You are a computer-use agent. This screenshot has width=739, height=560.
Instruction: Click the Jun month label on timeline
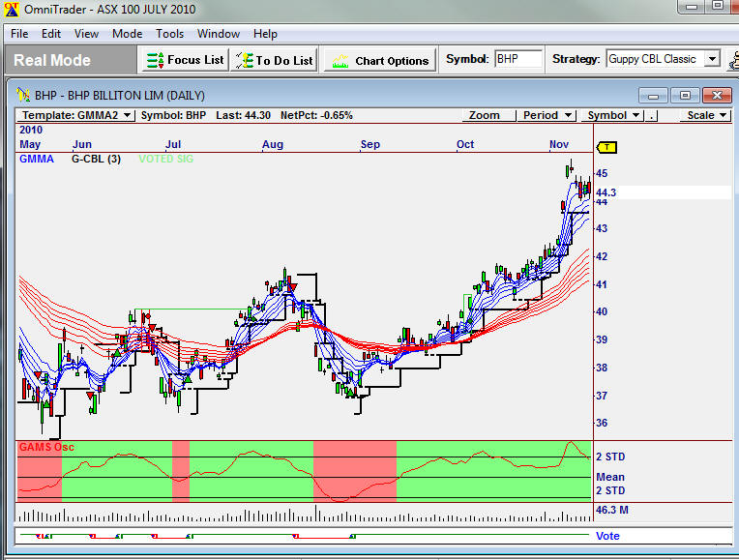click(82, 144)
